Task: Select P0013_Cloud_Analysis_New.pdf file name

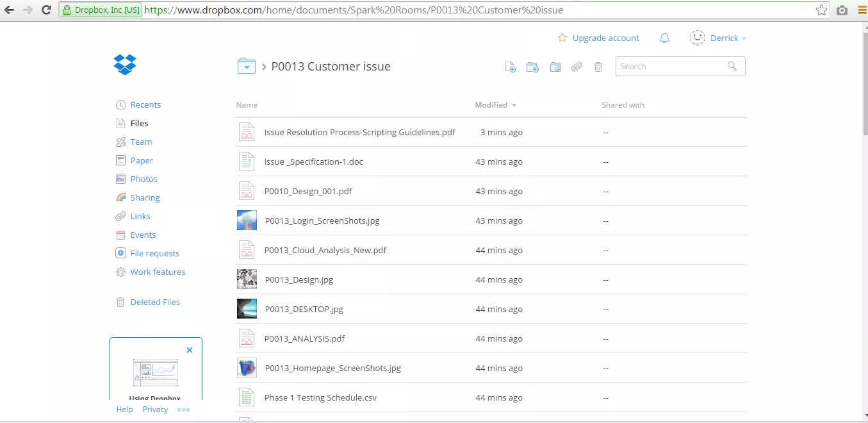Action: point(325,251)
